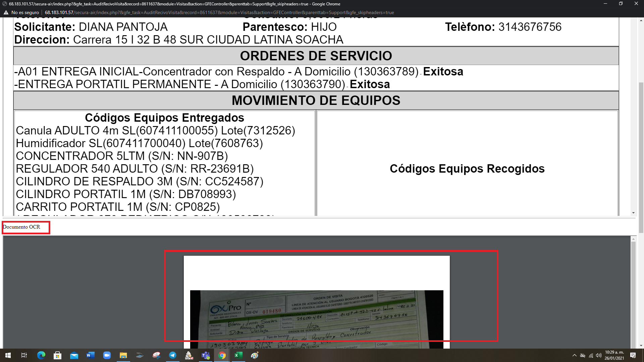Image resolution: width=644 pixels, height=362 pixels.
Task: Open the Action Center notifications icon
Action: pos(633,355)
